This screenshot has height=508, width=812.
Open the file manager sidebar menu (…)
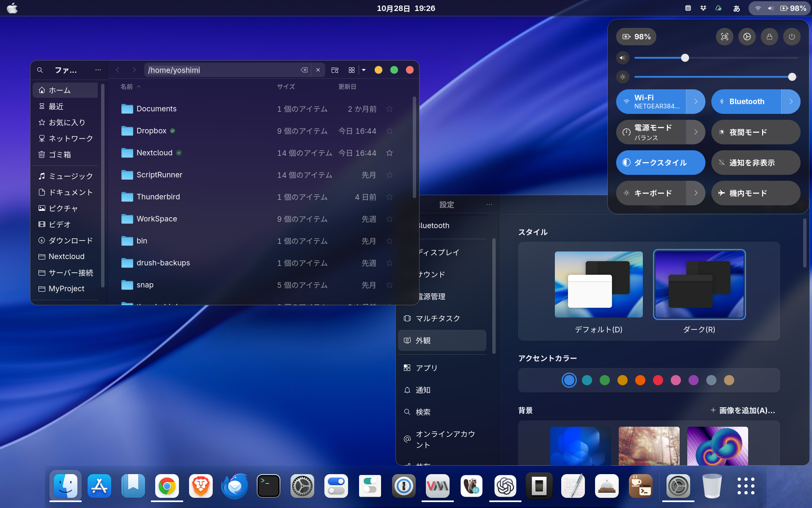[98, 70]
